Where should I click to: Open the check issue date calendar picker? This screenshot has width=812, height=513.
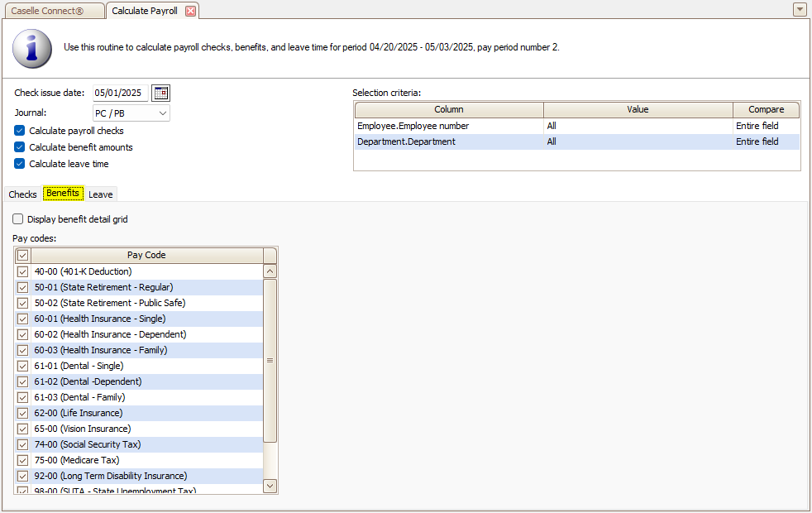coord(161,93)
